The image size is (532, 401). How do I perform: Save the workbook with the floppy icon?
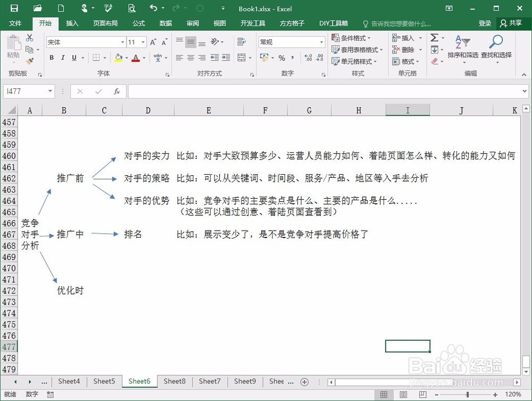click(14, 9)
